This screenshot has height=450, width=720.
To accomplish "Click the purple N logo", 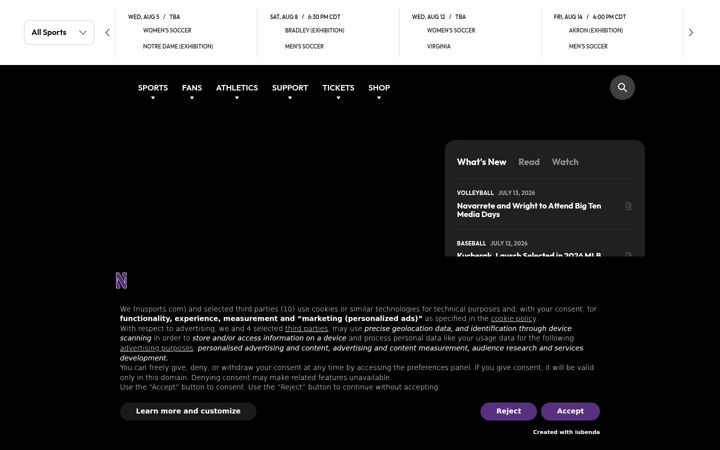I will [x=121, y=280].
